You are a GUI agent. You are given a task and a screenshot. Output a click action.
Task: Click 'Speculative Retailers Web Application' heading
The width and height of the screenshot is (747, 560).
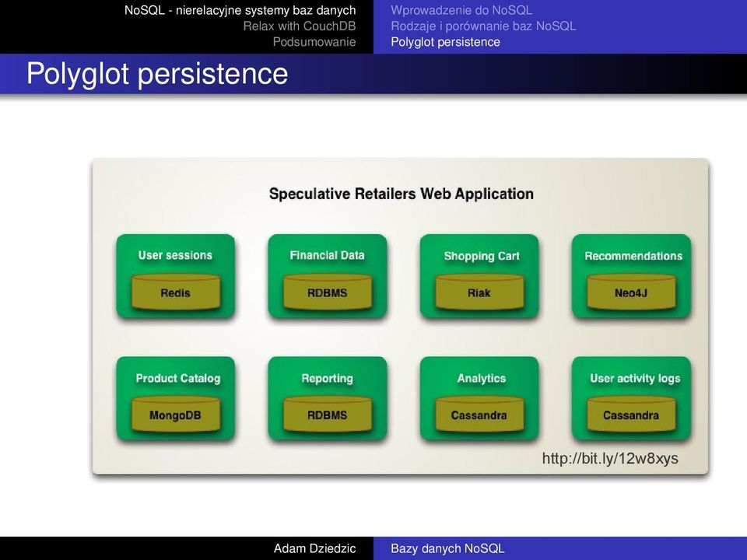click(x=402, y=194)
